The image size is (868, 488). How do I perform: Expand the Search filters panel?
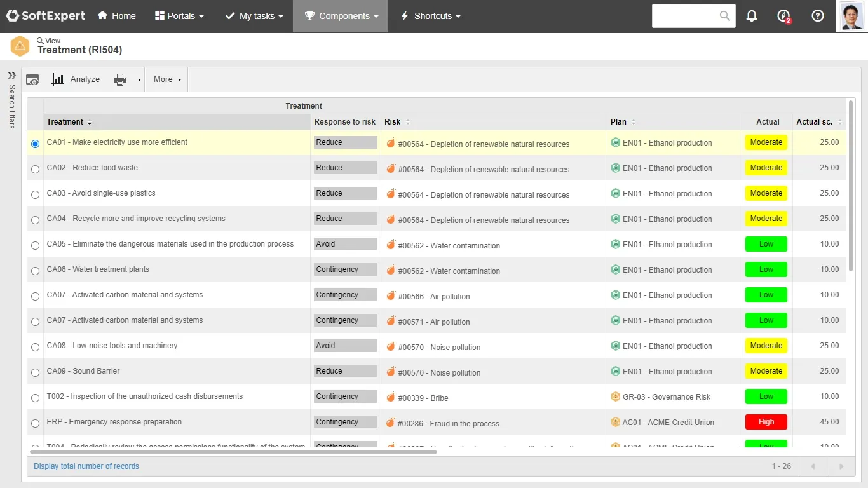pos(11,75)
